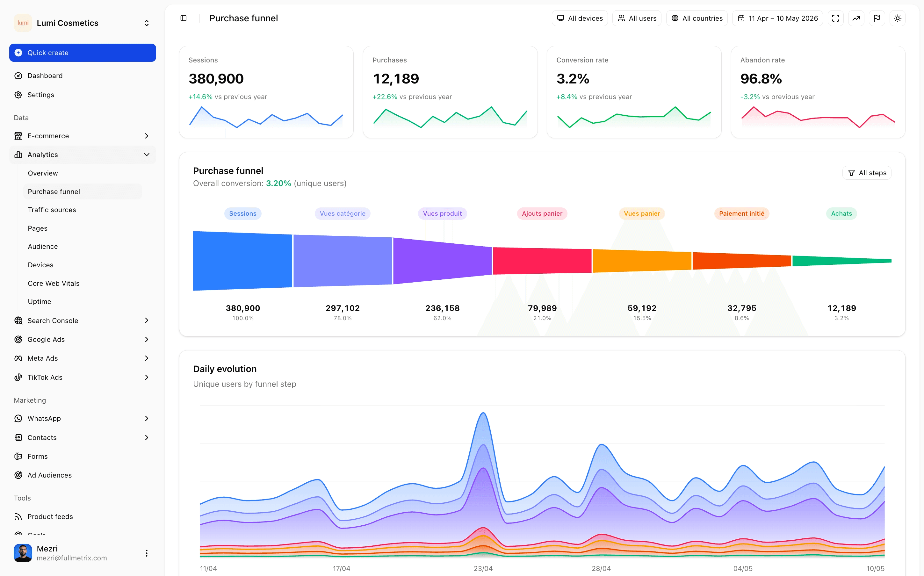Click the Analytics bar chart icon
The image size is (924, 576).
(x=18, y=155)
